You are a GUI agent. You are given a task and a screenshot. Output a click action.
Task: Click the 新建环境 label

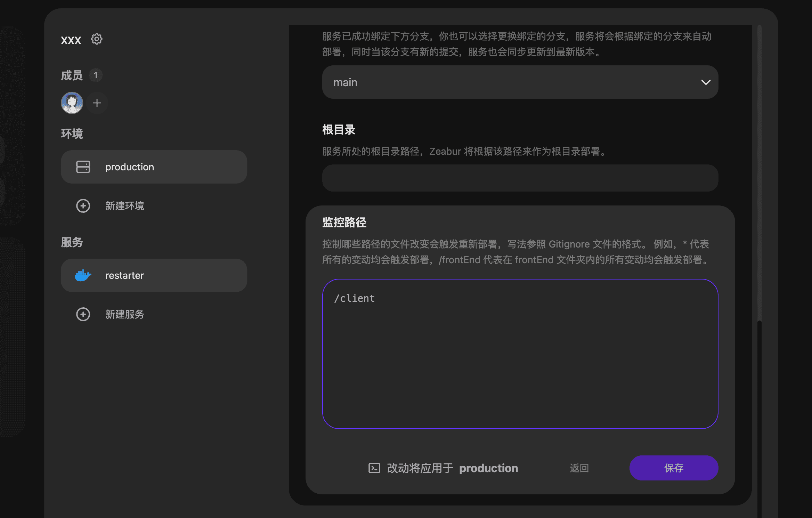(124, 206)
